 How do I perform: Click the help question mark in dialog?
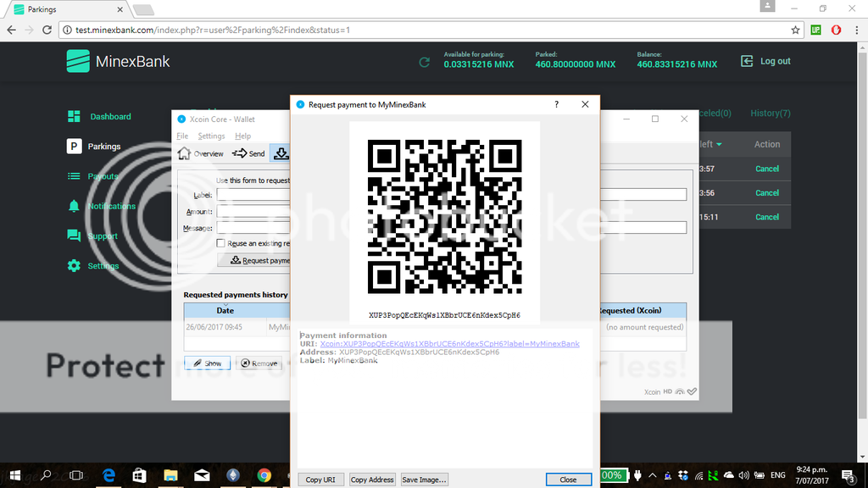pyautogui.click(x=557, y=104)
